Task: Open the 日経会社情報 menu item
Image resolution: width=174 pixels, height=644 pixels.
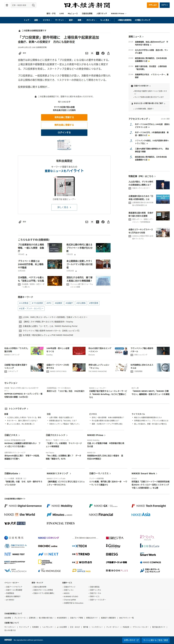Action: 87,13
